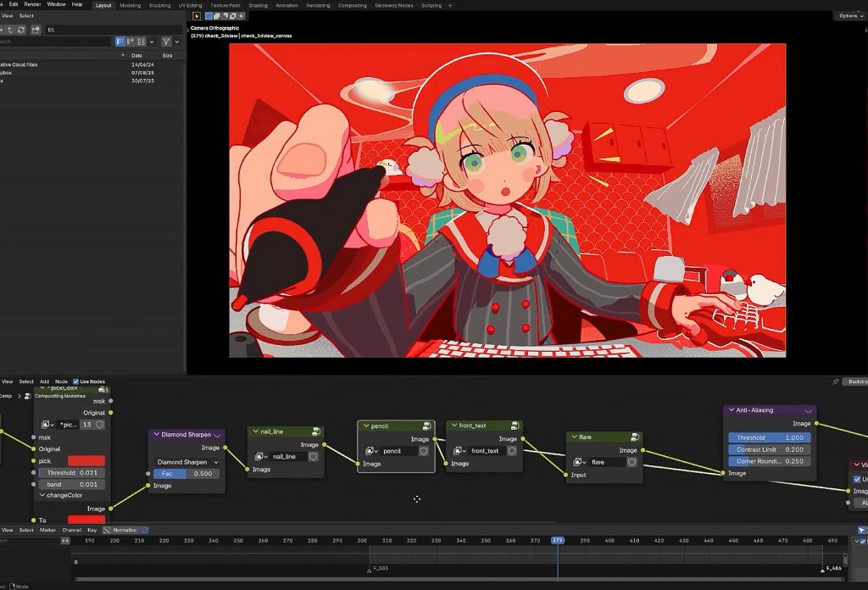The image size is (868, 590).
Task: Click the Options button in viewport
Action: (849, 15)
